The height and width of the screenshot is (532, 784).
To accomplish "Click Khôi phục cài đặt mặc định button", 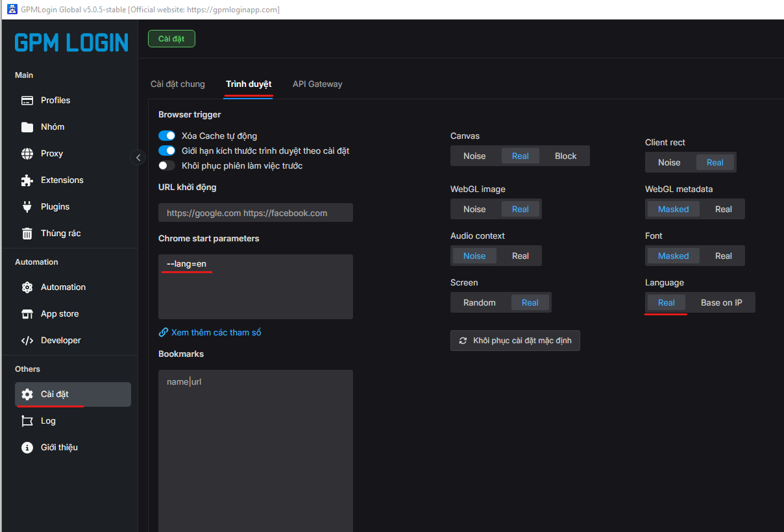I will coord(515,341).
